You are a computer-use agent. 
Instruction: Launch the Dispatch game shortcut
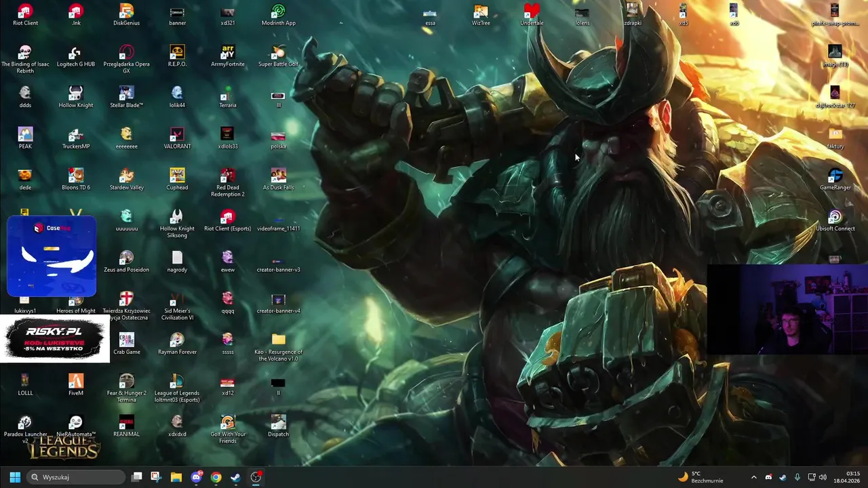coord(278,426)
